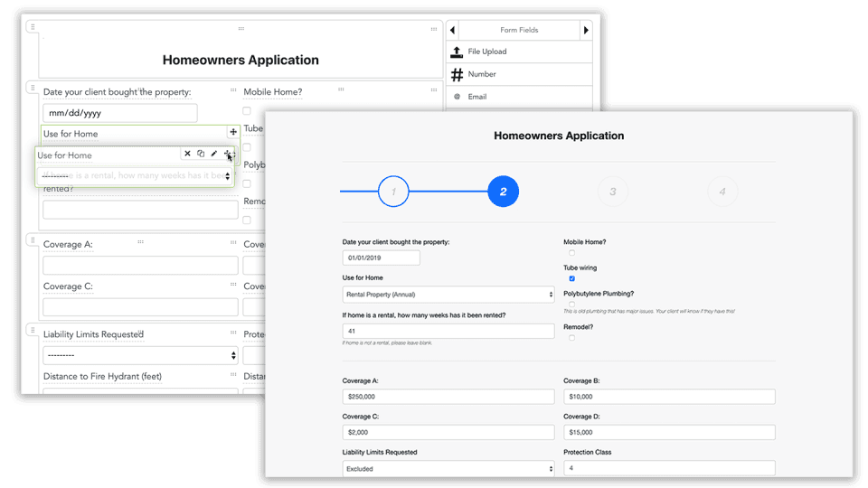Go to next Form Fields panel arrow
This screenshot has width=868, height=488.
(586, 30)
